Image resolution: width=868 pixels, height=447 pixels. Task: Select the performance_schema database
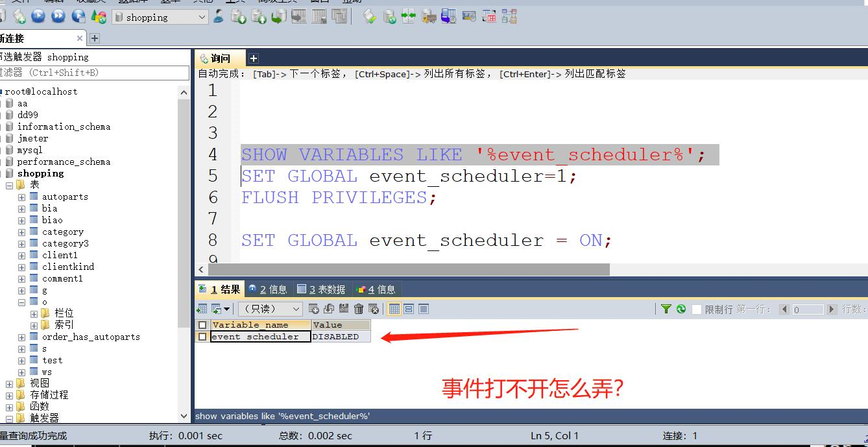[x=64, y=162]
